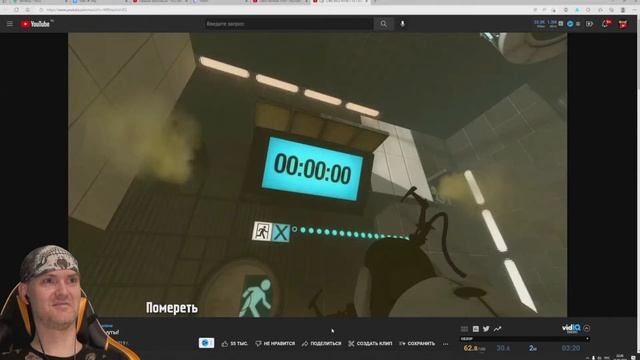Image resolution: width=640 pixels, height=360 pixels.
Task: Focus the YouTube search input field
Action: 289,24
